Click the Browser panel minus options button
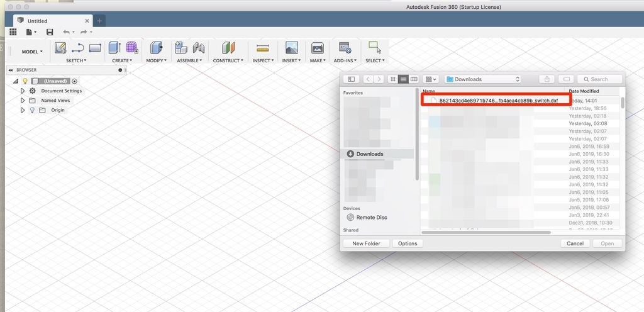 120,70
